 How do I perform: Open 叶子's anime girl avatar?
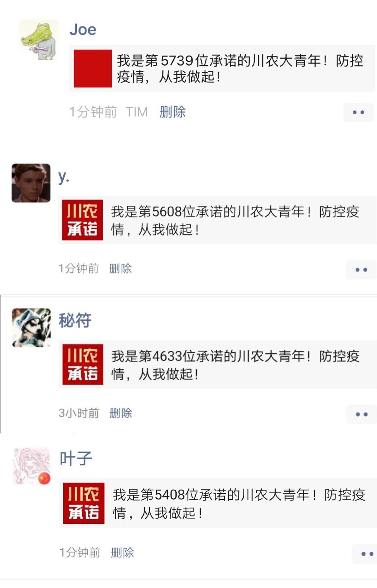click(x=32, y=466)
